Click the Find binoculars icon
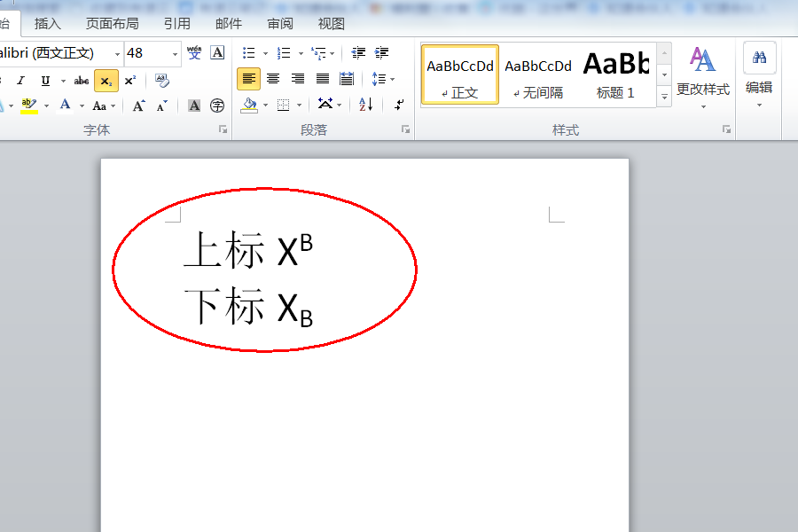This screenshot has height=532, width=798. coord(760,55)
